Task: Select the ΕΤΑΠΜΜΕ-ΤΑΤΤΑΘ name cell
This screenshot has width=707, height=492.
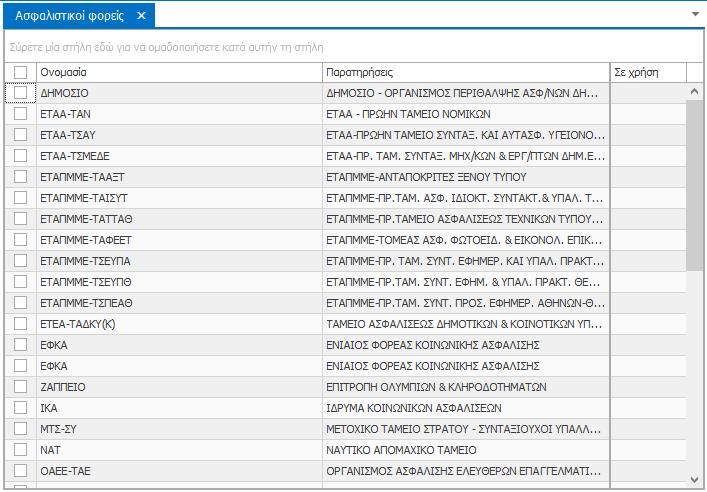Action: tap(179, 219)
